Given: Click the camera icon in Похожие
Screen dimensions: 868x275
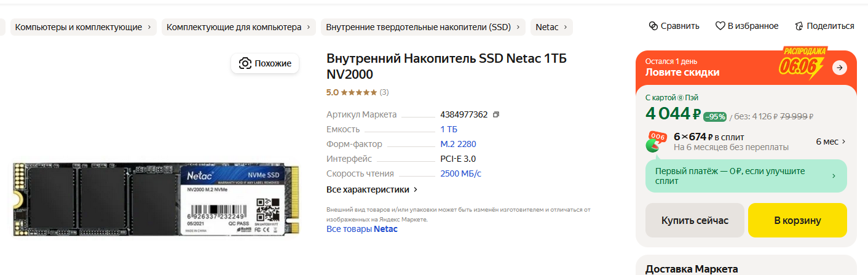Looking at the screenshot, I should pyautogui.click(x=245, y=63).
